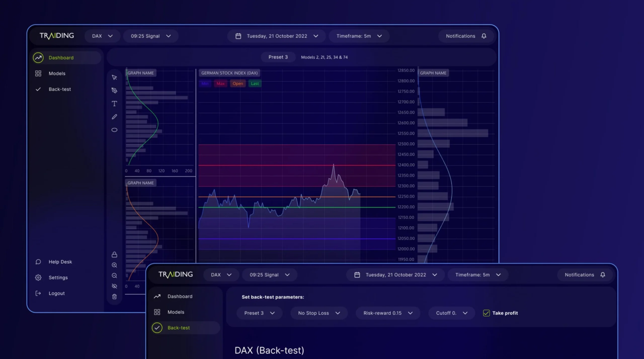Open the DAX dropdown in the back window
Screen dimensions: 644x359
click(x=102, y=36)
